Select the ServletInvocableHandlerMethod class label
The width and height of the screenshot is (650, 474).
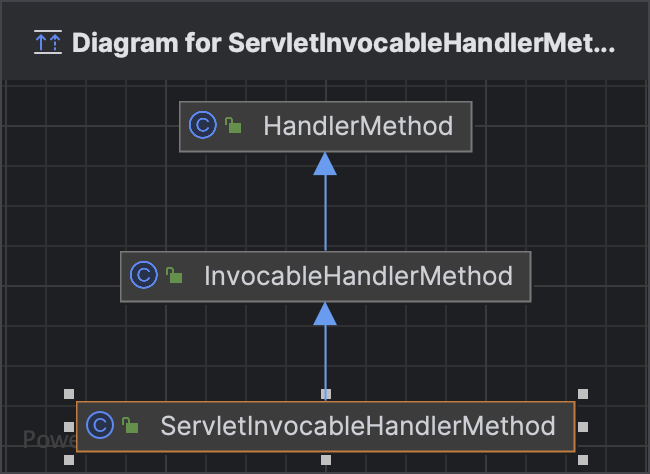[357, 425]
